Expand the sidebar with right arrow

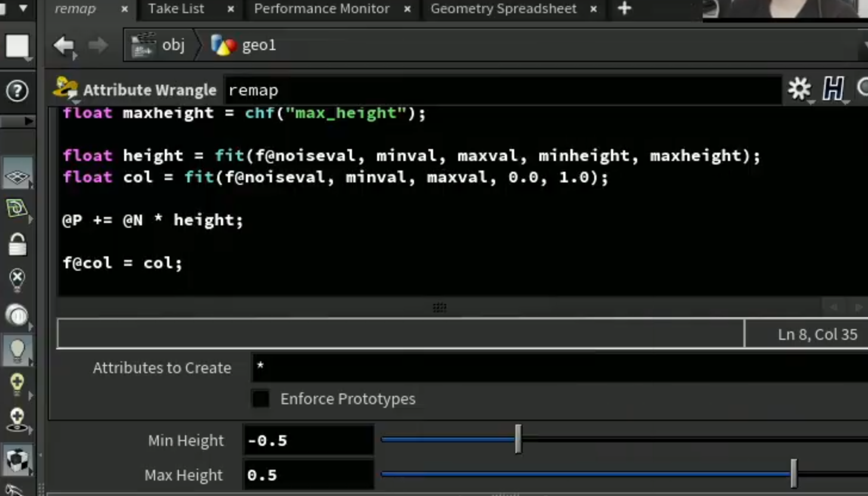point(27,121)
